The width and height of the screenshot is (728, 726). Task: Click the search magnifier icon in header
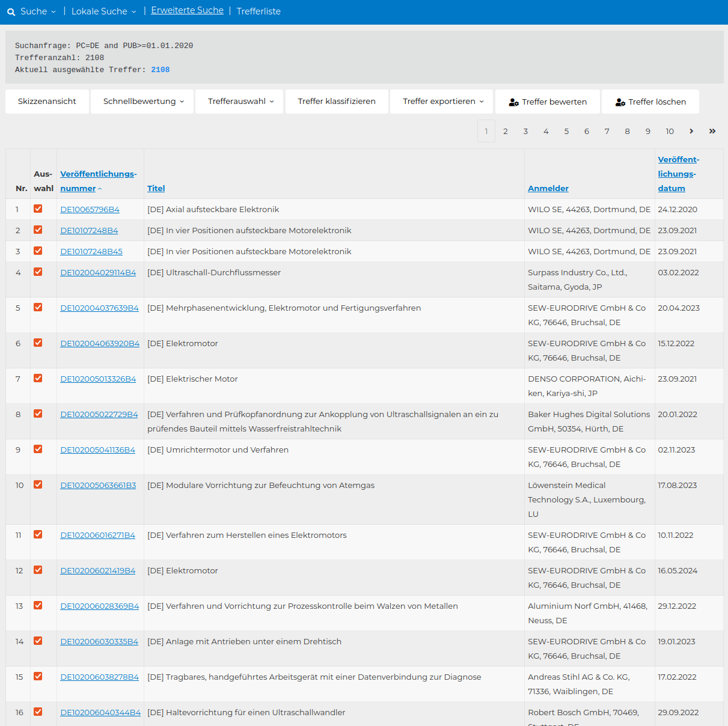point(11,12)
